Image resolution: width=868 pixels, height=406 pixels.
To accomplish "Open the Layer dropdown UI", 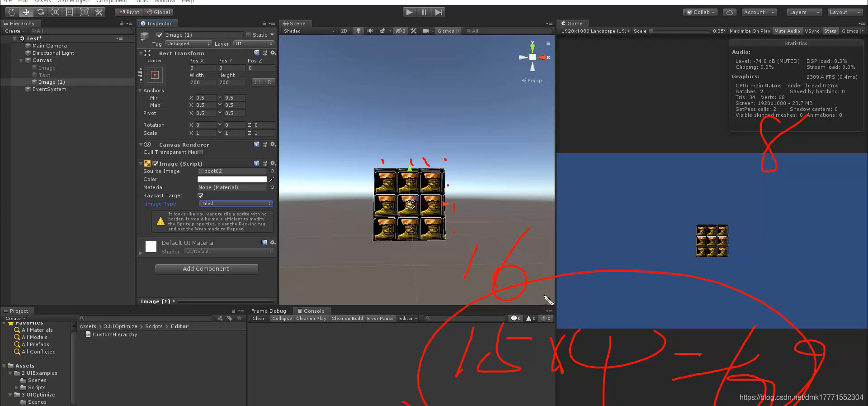I will point(254,44).
